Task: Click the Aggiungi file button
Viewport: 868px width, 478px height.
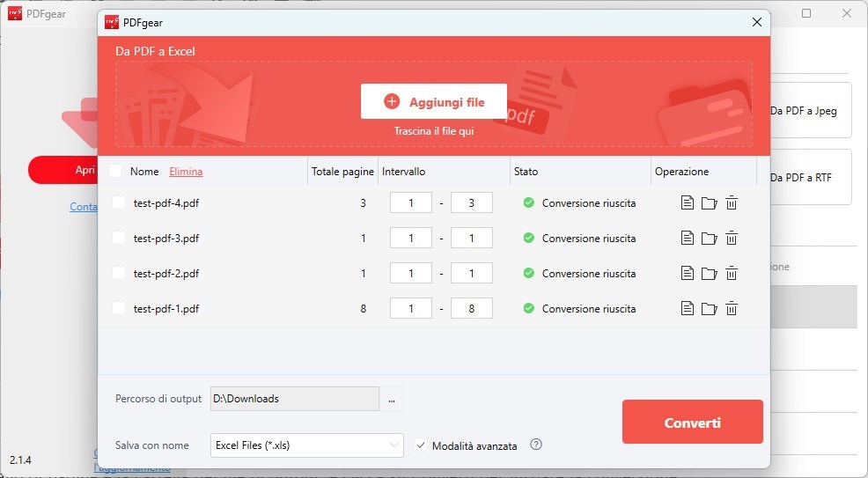Action: tap(434, 101)
